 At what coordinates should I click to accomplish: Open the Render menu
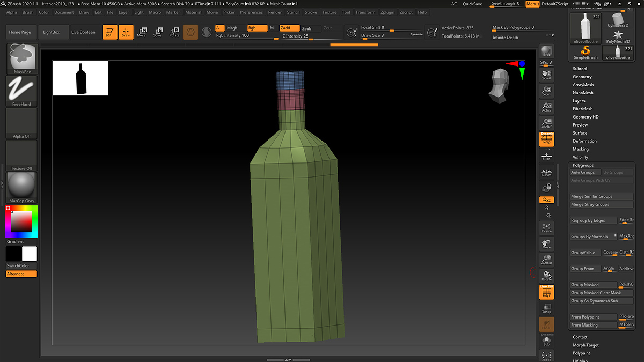point(275,12)
